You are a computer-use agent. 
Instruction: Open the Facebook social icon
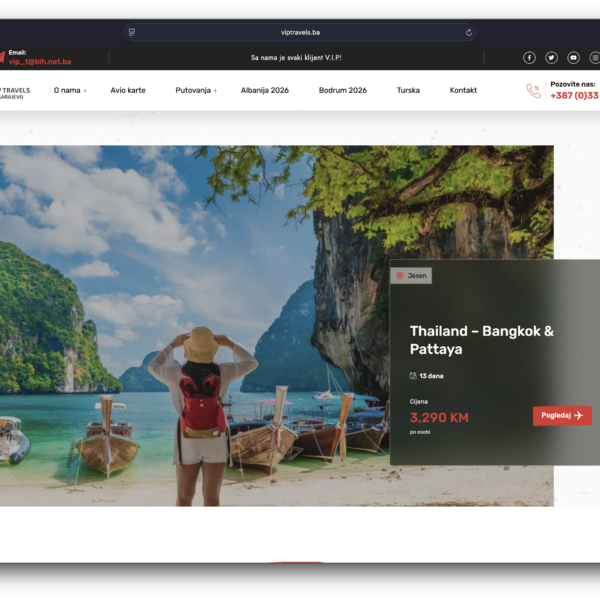click(529, 58)
